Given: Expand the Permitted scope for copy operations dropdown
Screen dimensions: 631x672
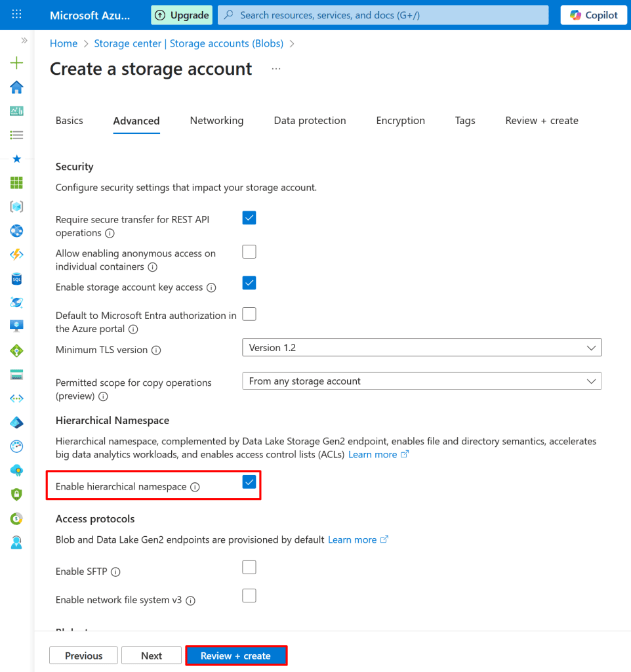Looking at the screenshot, I should pos(421,381).
